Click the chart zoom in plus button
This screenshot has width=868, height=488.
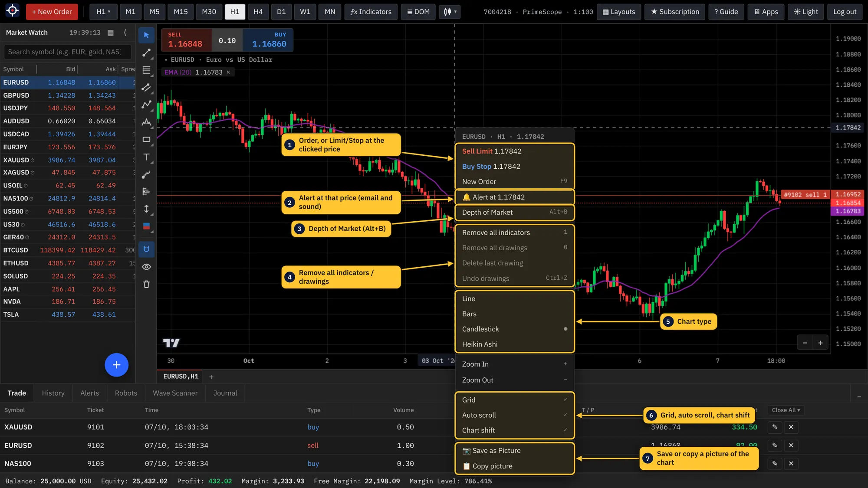820,343
